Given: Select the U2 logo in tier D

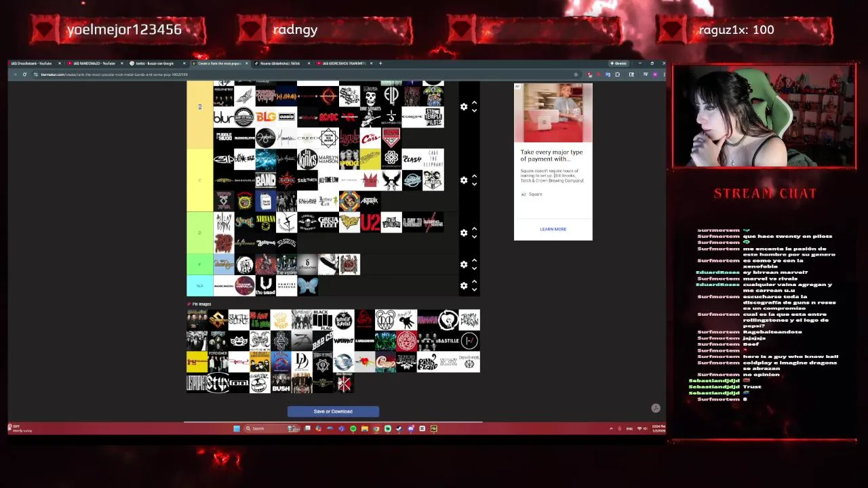Looking at the screenshot, I should pyautogui.click(x=370, y=222).
